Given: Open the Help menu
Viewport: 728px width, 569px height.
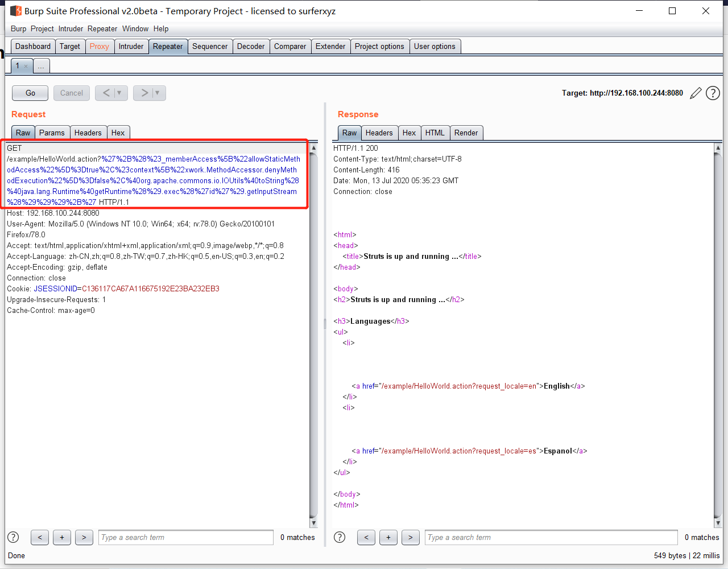Looking at the screenshot, I should pos(161,28).
